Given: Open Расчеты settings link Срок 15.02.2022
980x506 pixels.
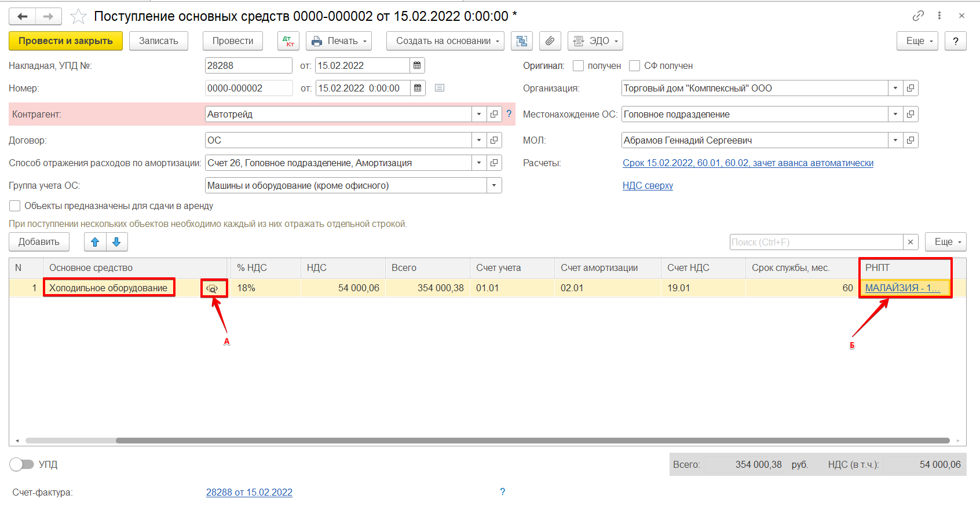Looking at the screenshot, I should coord(748,163).
